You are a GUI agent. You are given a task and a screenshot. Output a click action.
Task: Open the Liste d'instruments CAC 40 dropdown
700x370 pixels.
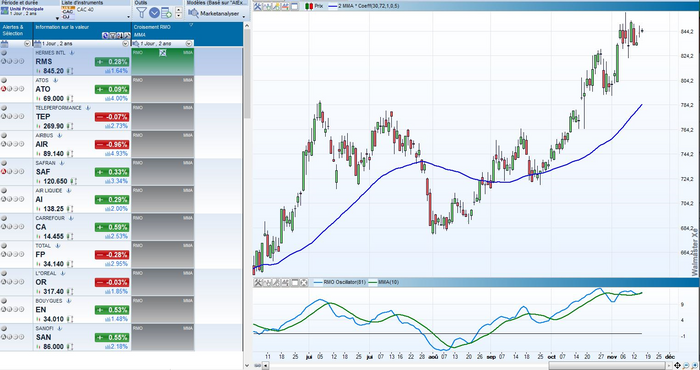[x=129, y=17]
